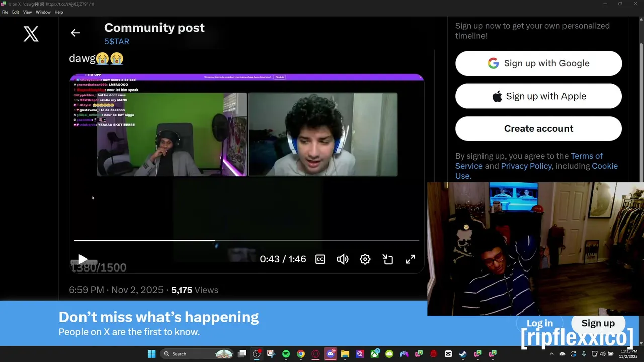This screenshot has height=362, width=644.
Task: Mute the video with the speaker icon
Action: (343, 259)
